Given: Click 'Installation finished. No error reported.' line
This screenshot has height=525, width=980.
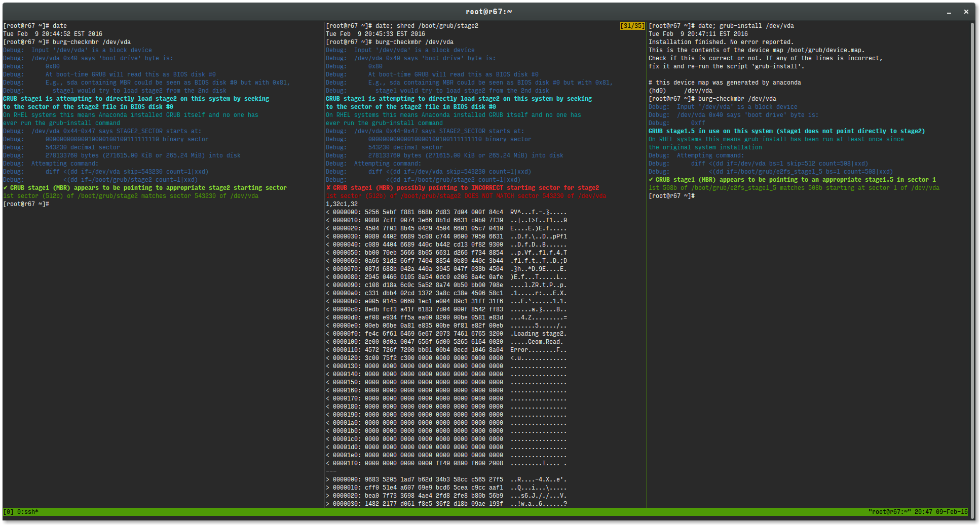Looking at the screenshot, I should click(x=721, y=42).
